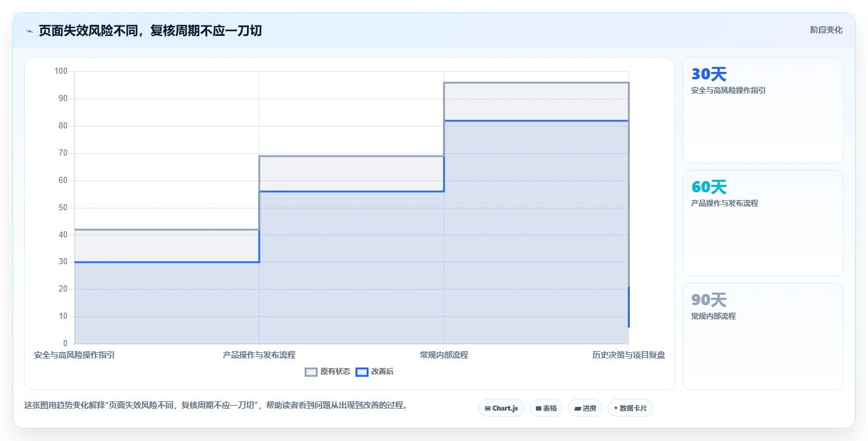Click the page title 页面失效风险不同，复核周期不应一刀切
This screenshot has width=868, height=441.
[150, 30]
